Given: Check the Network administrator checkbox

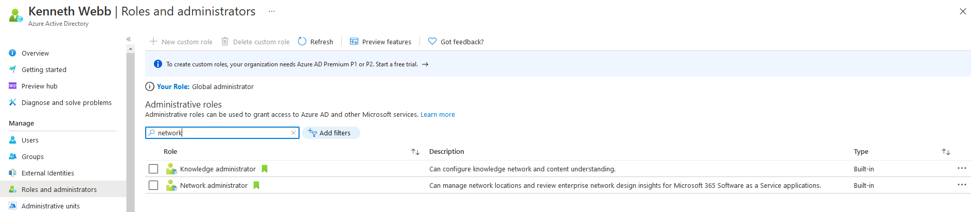Looking at the screenshot, I should (x=153, y=185).
